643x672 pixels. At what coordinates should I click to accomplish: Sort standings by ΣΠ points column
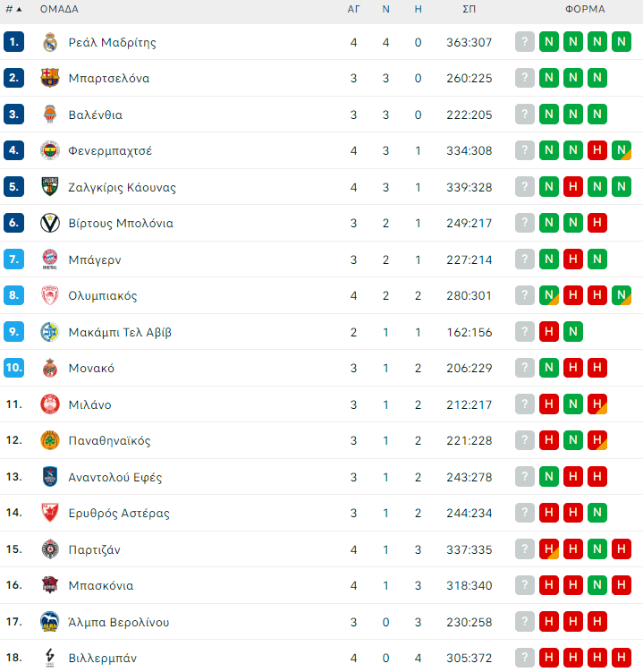coord(469,10)
